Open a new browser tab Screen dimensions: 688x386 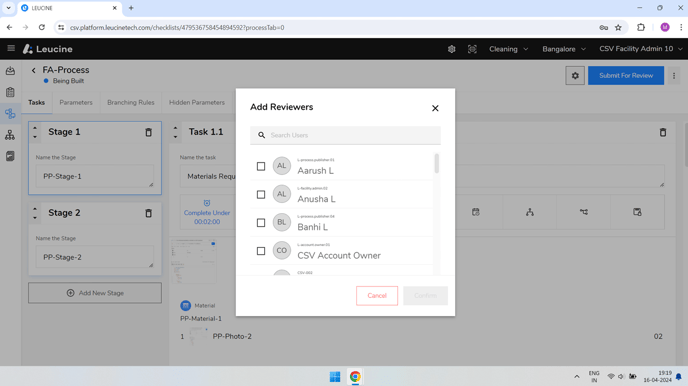coord(131,8)
